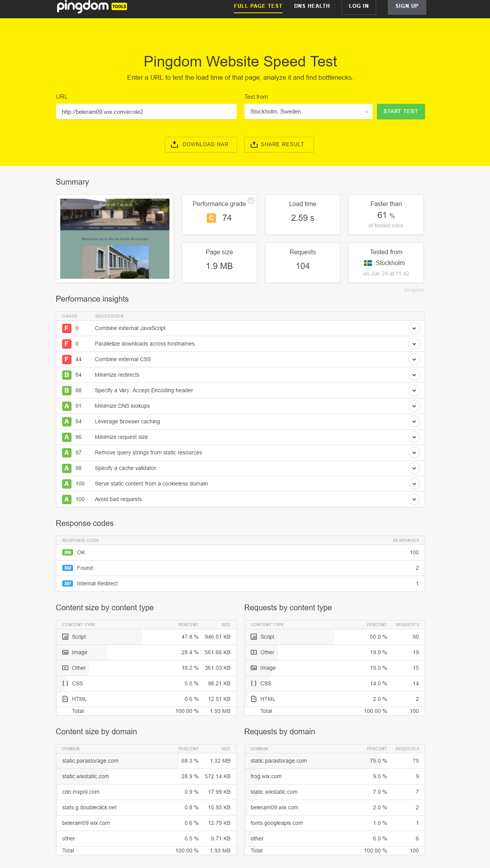Click Image icon in Content size table
The height and width of the screenshot is (868, 490).
[x=65, y=652]
